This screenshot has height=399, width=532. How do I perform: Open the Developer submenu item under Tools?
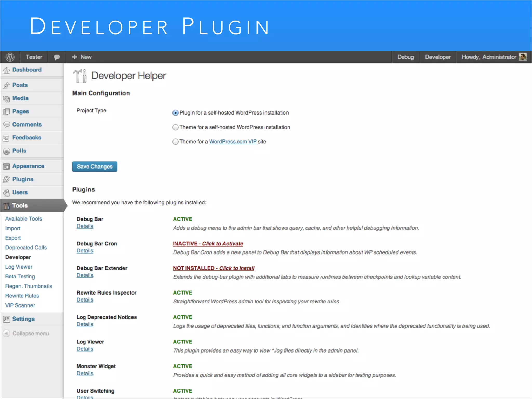point(18,257)
